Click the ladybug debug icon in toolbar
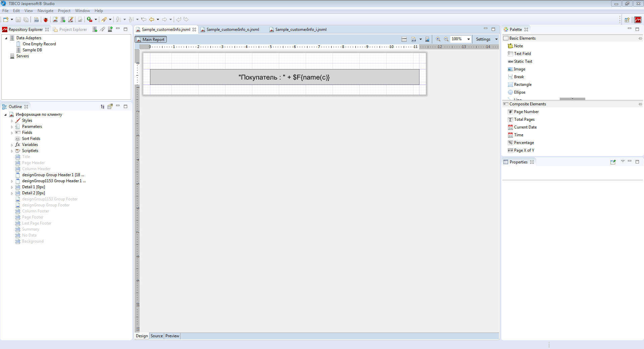Image resolution: width=644 pixels, height=349 pixels. click(x=46, y=19)
